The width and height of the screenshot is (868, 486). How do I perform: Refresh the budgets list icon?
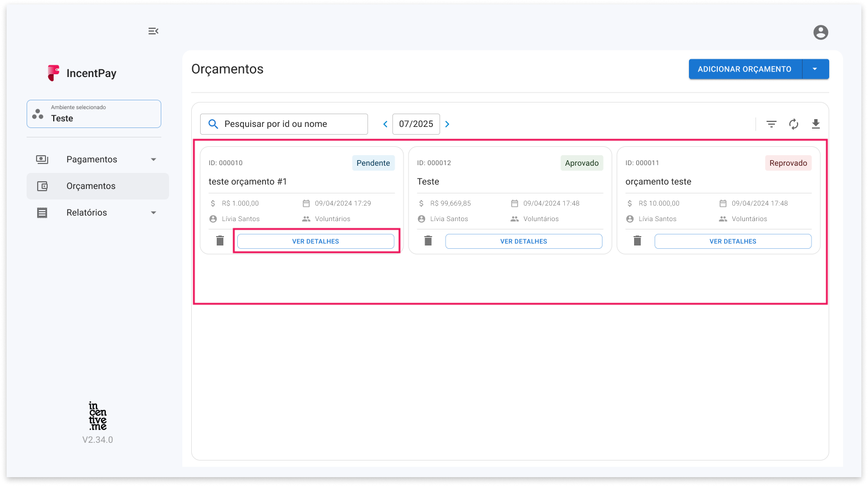(794, 124)
